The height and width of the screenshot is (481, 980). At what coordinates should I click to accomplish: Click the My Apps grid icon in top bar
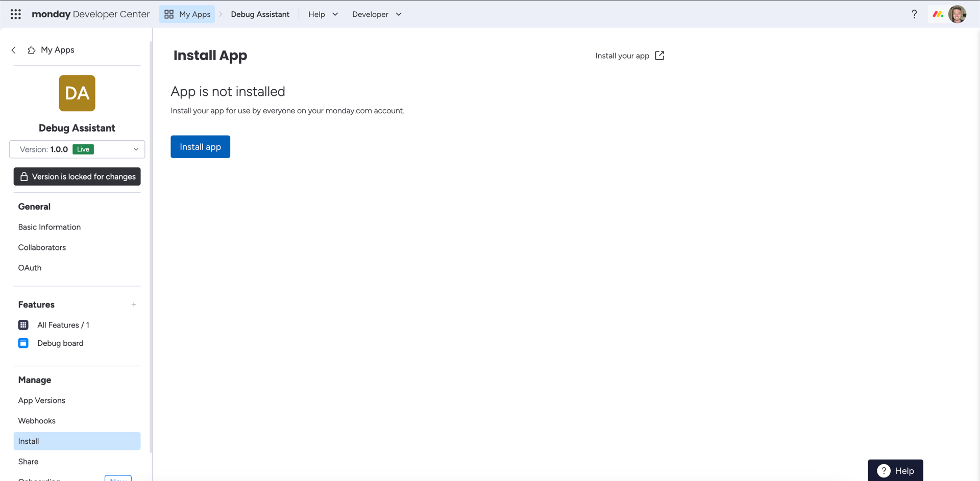(x=169, y=14)
